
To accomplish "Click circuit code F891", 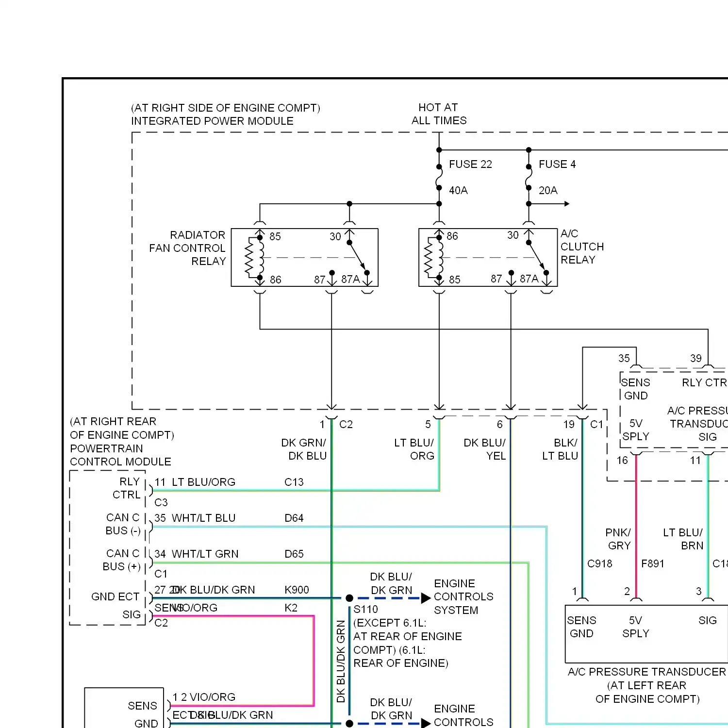I will [652, 563].
